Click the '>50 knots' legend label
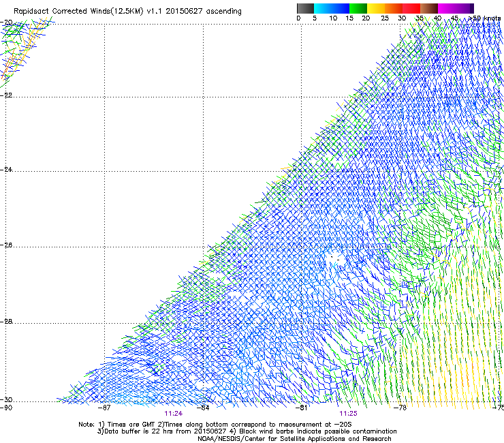Image resolution: width=504 pixels, height=443 pixels. pos(484,18)
